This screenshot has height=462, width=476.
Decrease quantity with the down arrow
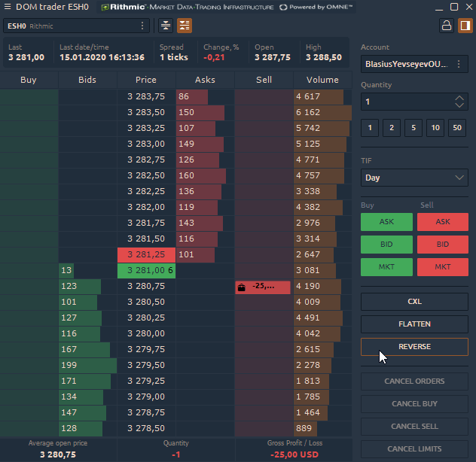pyautogui.click(x=459, y=105)
